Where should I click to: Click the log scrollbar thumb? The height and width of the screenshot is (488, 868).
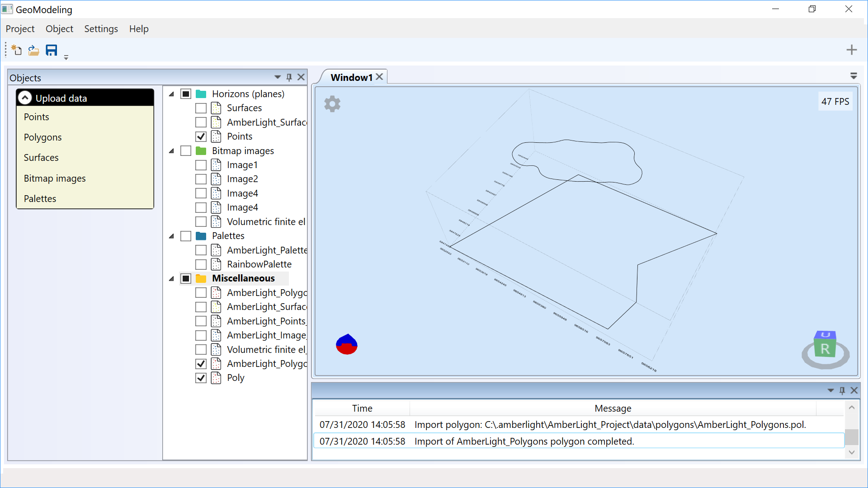point(852,437)
